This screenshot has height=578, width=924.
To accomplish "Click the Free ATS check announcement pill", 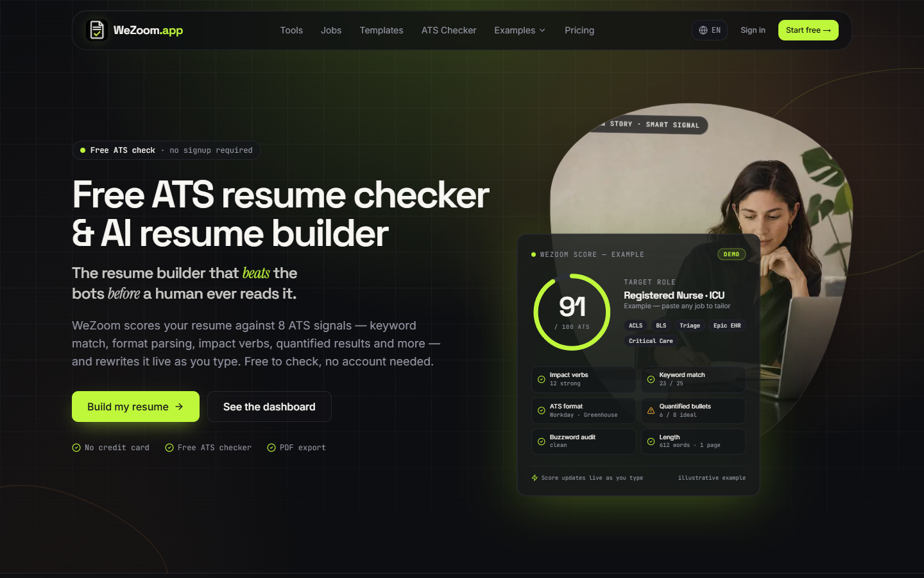I will tap(166, 150).
